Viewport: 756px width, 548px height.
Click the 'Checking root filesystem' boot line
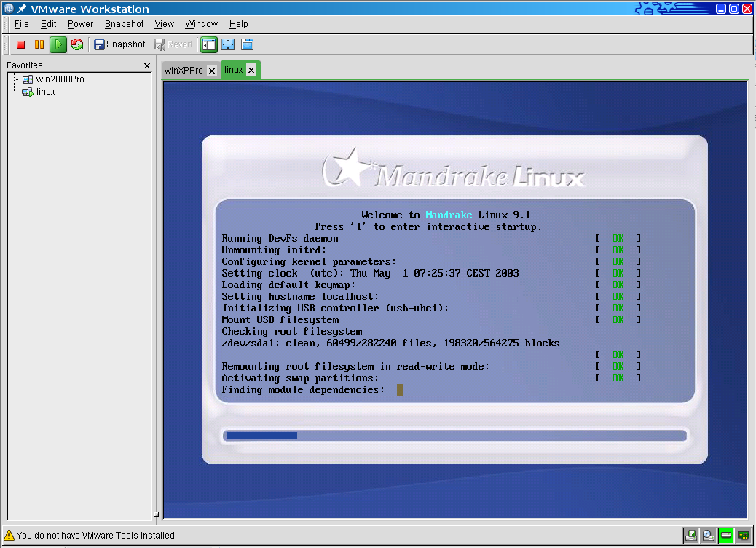292,332
